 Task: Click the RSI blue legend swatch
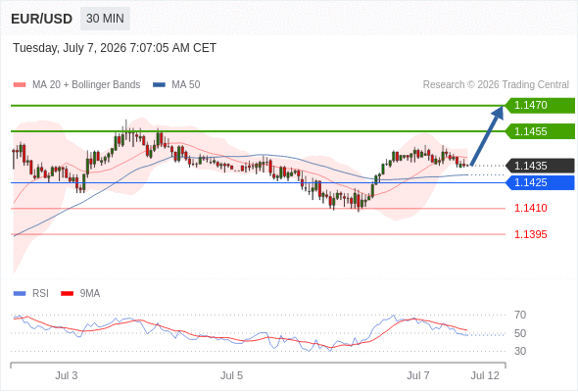click(20, 294)
